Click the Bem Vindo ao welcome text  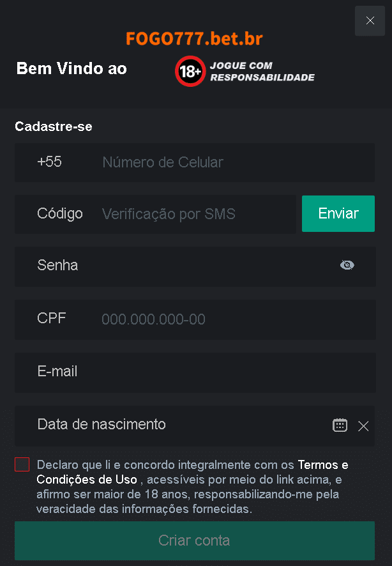[x=72, y=69]
